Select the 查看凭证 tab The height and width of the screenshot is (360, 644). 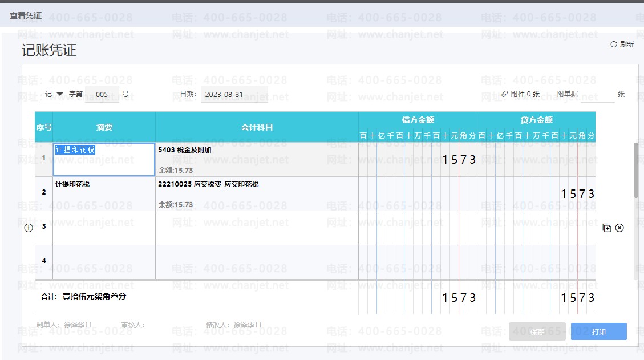pyautogui.click(x=26, y=16)
